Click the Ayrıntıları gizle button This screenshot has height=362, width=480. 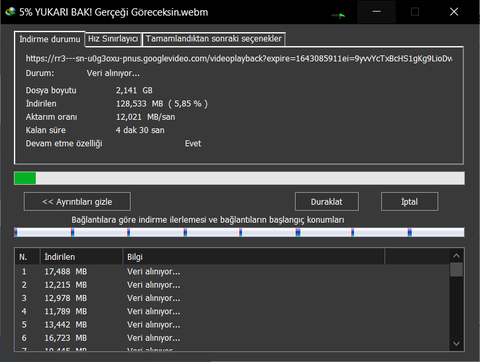coord(77,202)
